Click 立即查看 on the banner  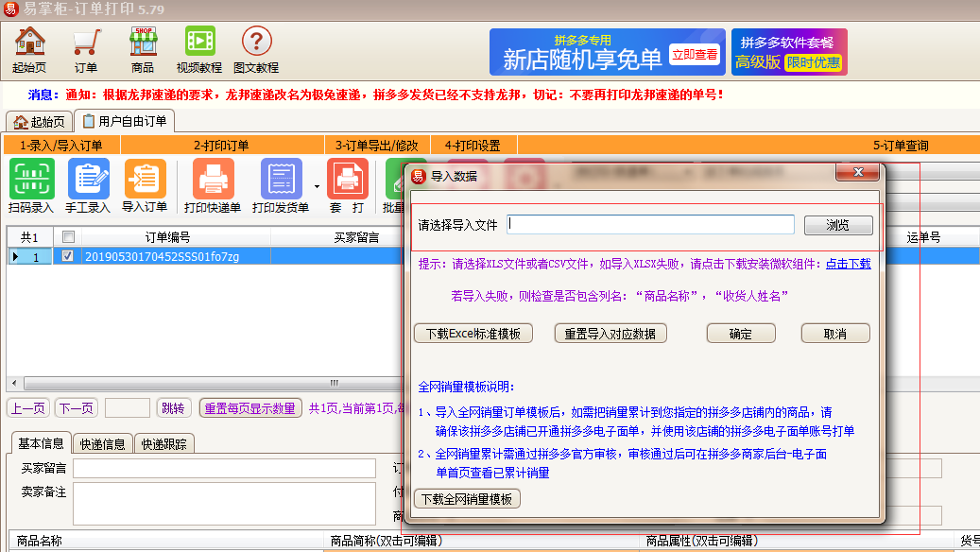click(695, 55)
